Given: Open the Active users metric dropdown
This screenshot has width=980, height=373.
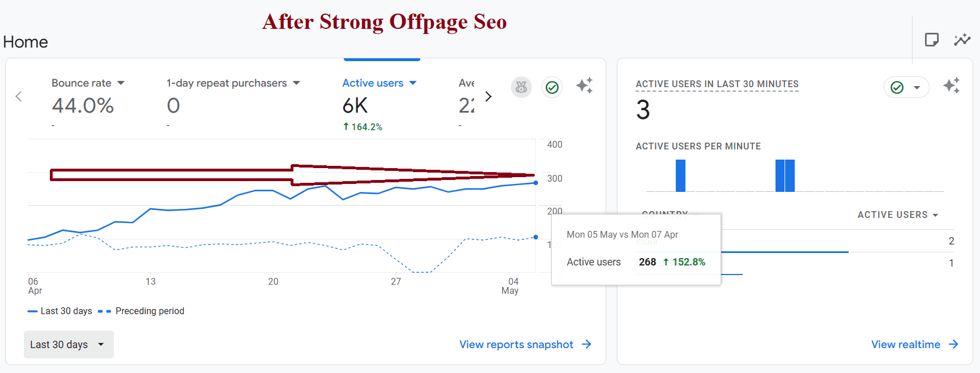Looking at the screenshot, I should [413, 83].
